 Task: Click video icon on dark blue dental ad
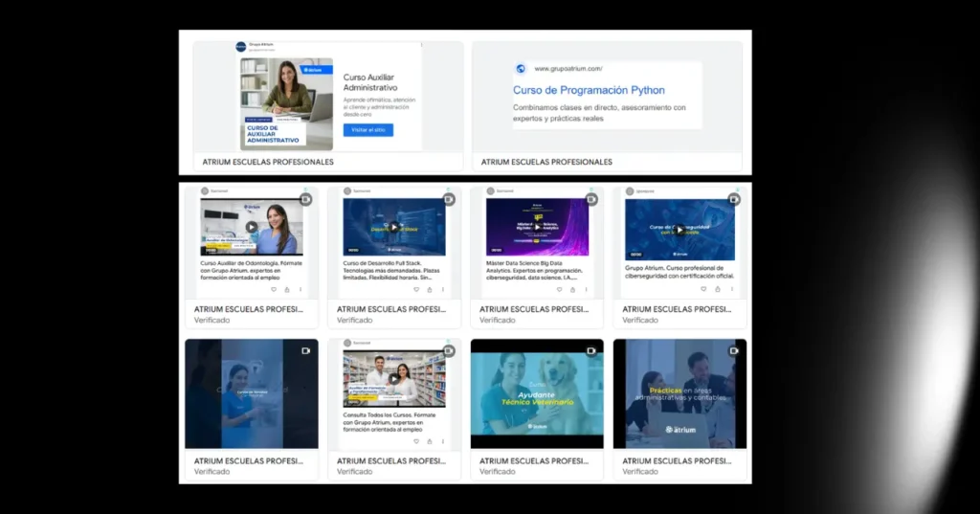(305, 350)
